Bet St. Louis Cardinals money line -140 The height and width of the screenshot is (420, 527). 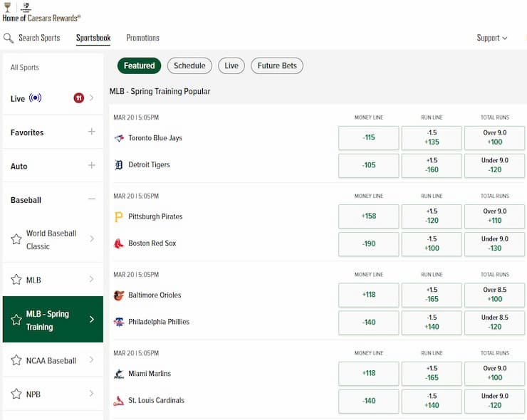point(369,401)
